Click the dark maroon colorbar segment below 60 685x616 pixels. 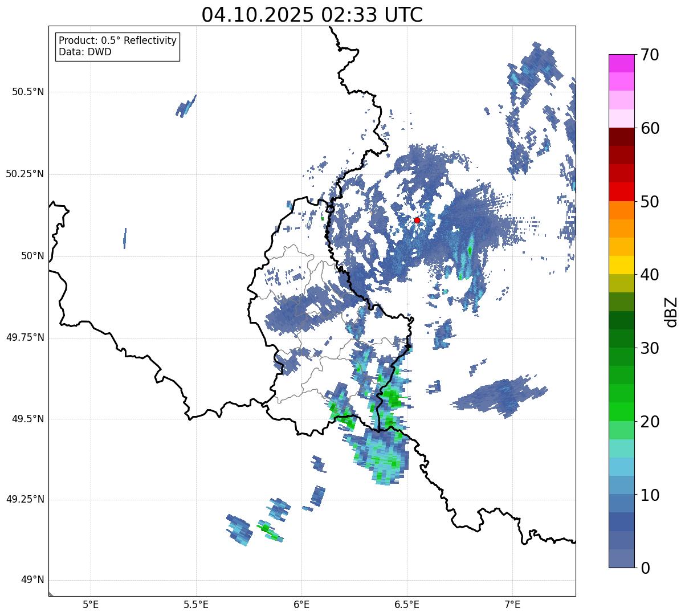pyautogui.click(x=621, y=137)
